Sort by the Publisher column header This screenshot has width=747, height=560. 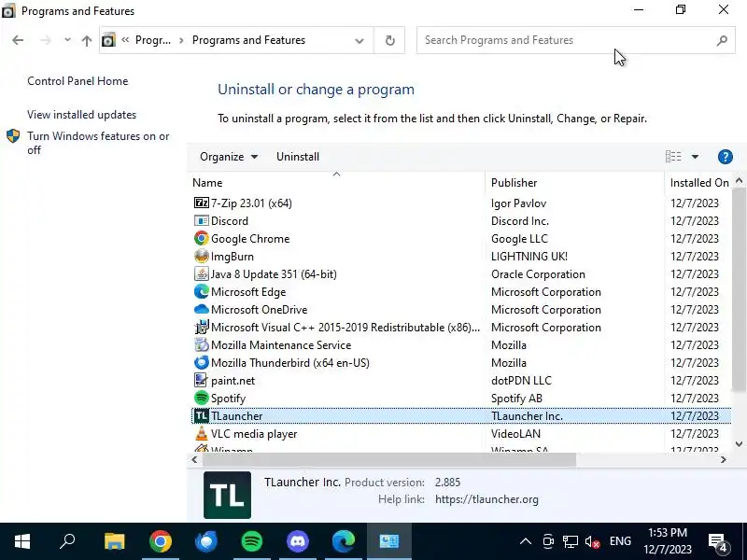[x=574, y=183]
